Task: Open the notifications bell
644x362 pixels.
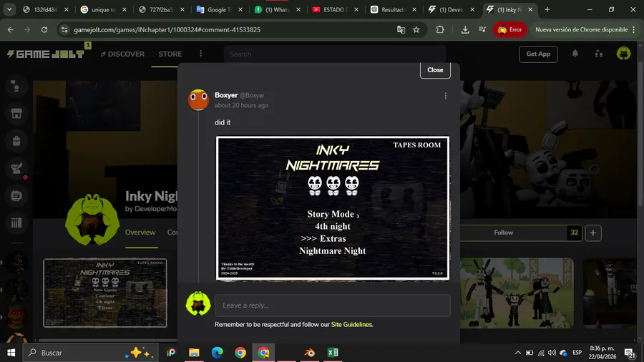Action: 575,54
